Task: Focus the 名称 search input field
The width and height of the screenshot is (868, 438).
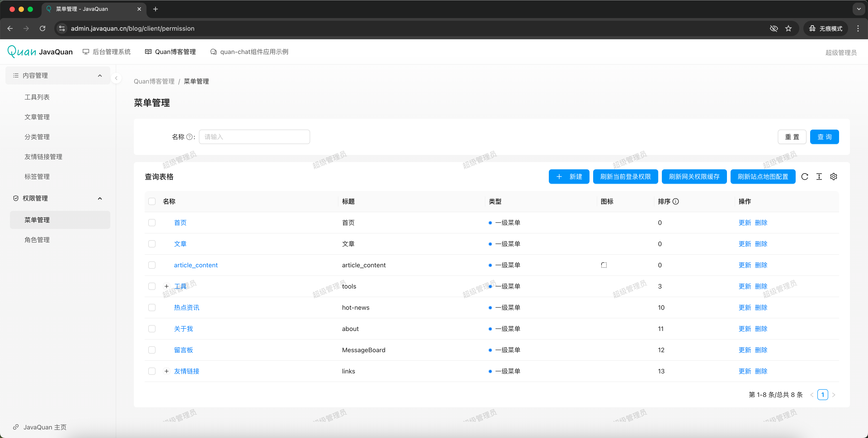Action: coord(254,137)
